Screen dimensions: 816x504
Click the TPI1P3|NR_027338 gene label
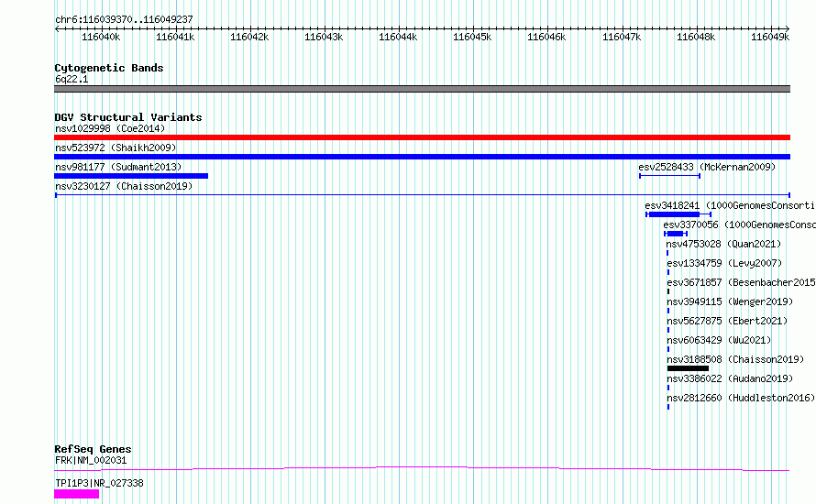coord(99,483)
